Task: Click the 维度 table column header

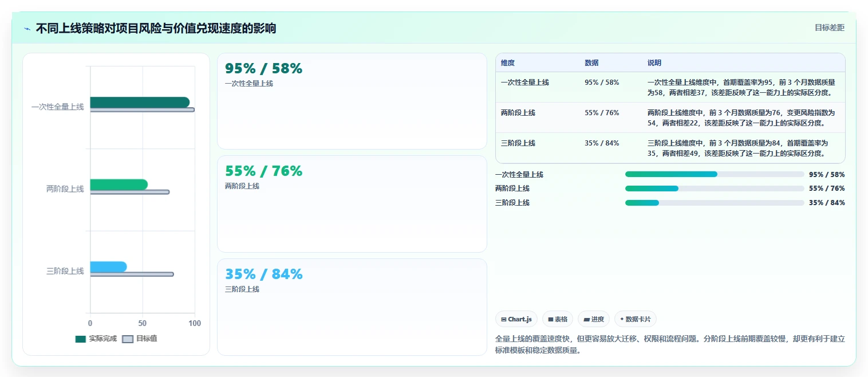Action: [508, 63]
